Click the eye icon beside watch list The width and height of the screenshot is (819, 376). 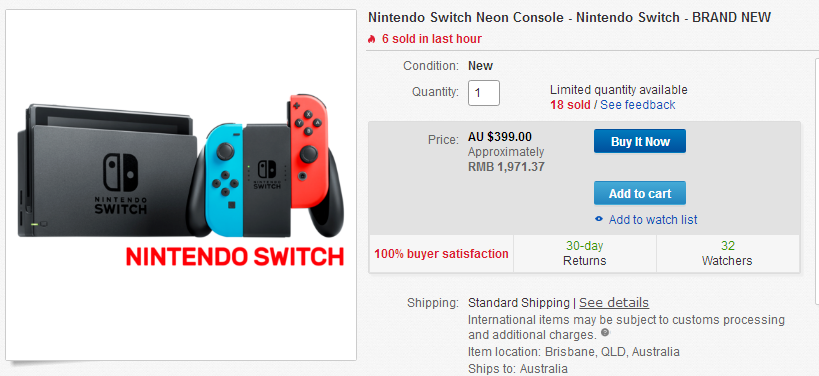pyautogui.click(x=599, y=219)
